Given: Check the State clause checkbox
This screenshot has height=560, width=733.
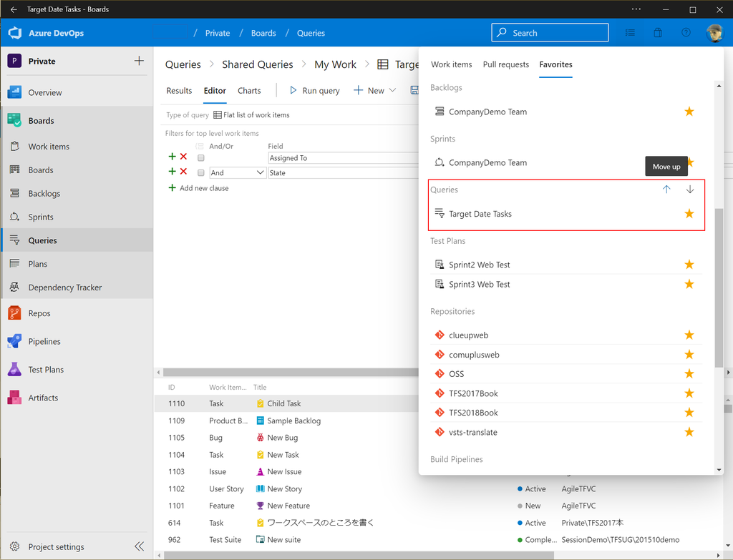Looking at the screenshot, I should [201, 173].
